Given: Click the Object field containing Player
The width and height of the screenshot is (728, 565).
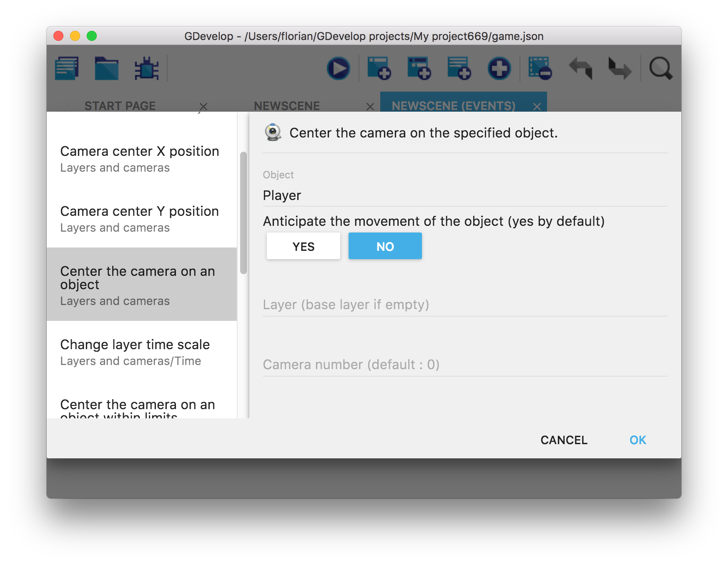Looking at the screenshot, I should (x=464, y=195).
